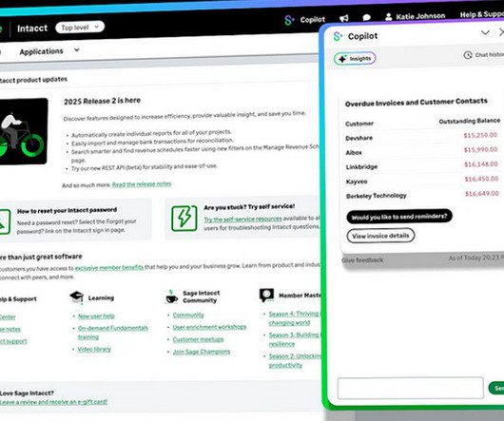Image resolution: width=504 pixels, height=421 pixels.
Task: Expand the Top level dropdown
Action: (x=80, y=28)
